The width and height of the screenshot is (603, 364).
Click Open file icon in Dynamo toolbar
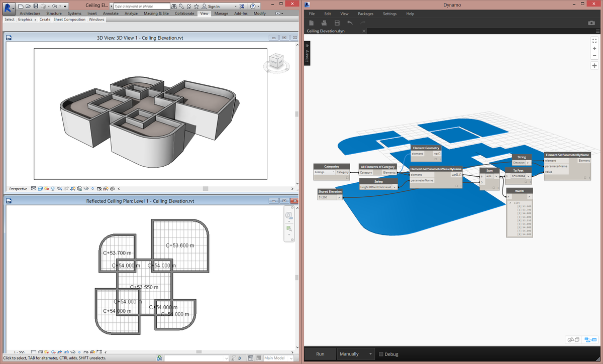point(324,23)
